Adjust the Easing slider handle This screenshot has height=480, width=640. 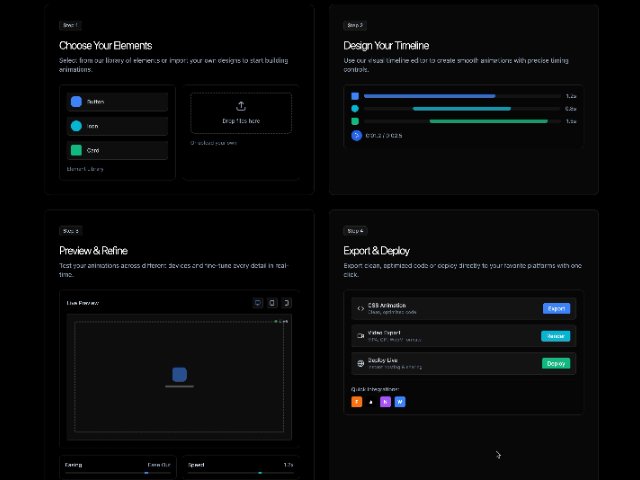pos(146,473)
